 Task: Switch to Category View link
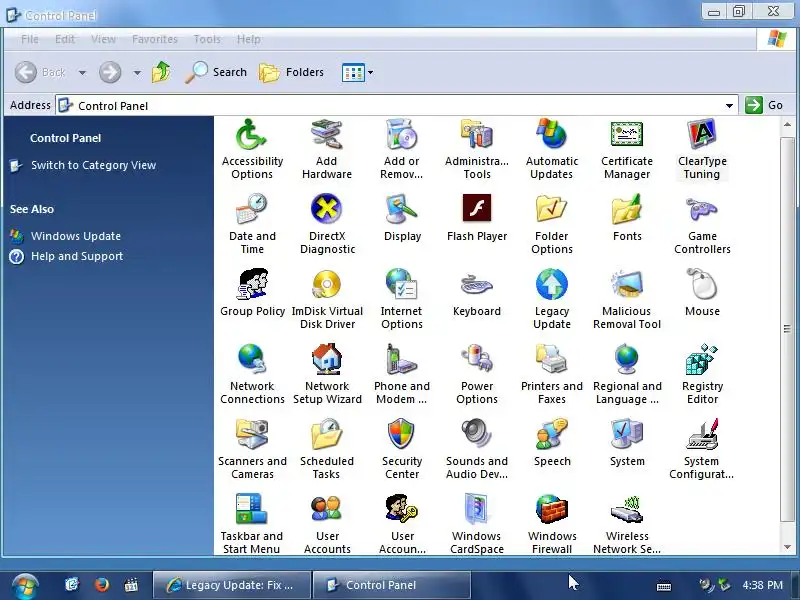tap(93, 165)
